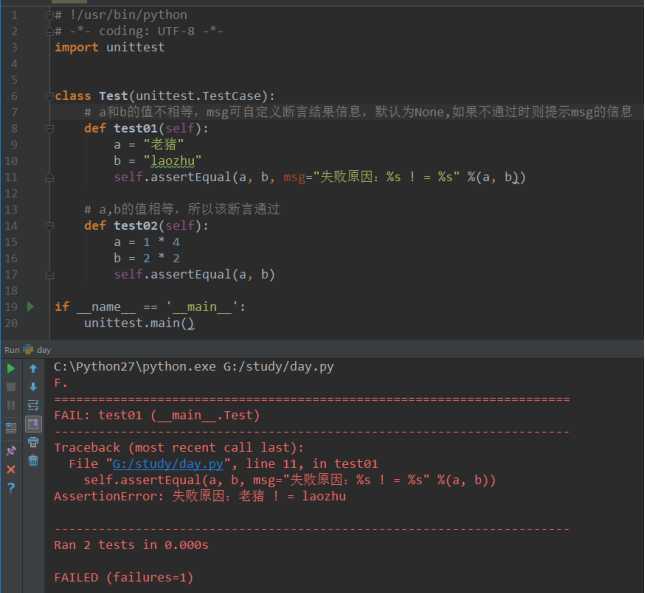The image size is (645, 593).
Task: Collapse test01 method with its fold marker
Action: click(51, 128)
